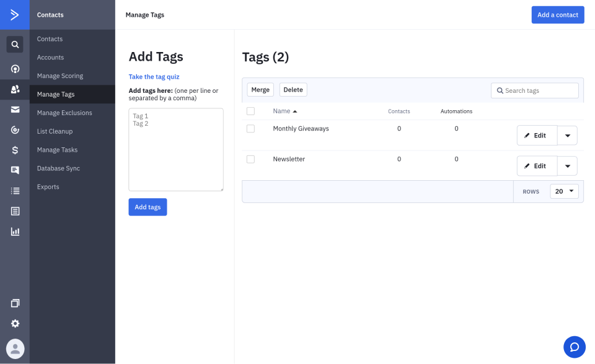Follow the Take the tag quiz link
Screen dimensions: 595x364
click(x=154, y=77)
